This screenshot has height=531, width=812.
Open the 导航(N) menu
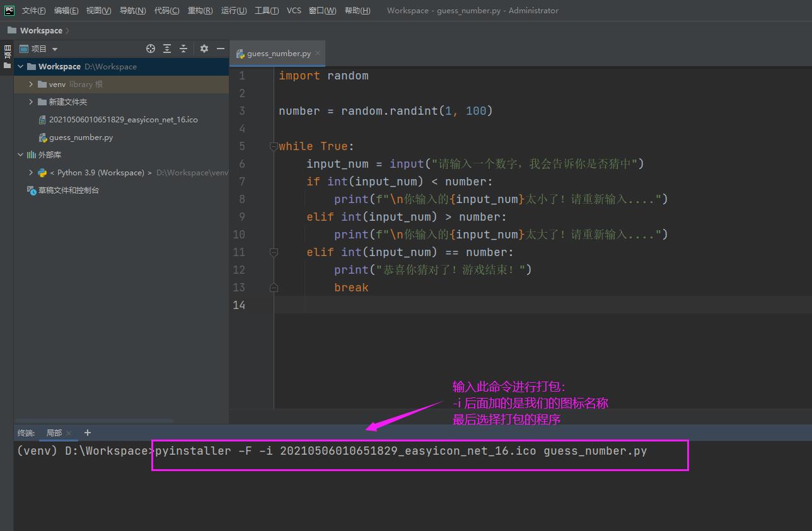tap(132, 11)
